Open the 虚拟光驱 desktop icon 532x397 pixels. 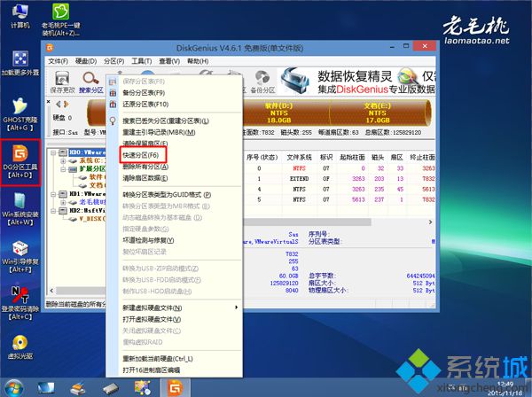click(18, 346)
